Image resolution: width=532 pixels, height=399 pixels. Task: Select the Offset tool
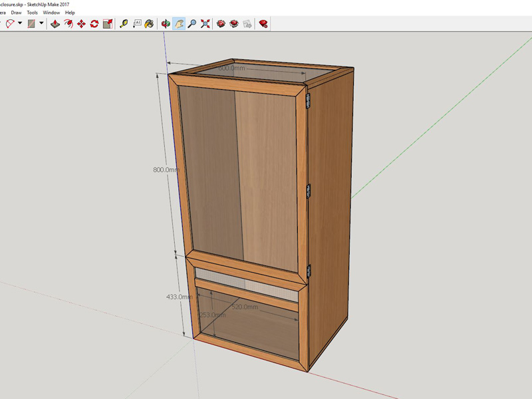68,23
